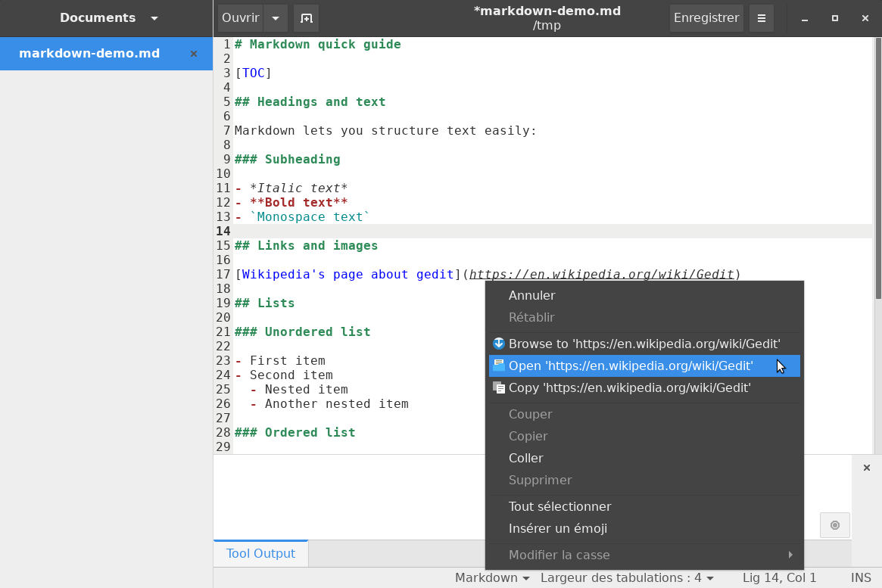The image size is (882, 588).
Task: Click the '# Markdown quick guide' heading line
Action: point(318,45)
